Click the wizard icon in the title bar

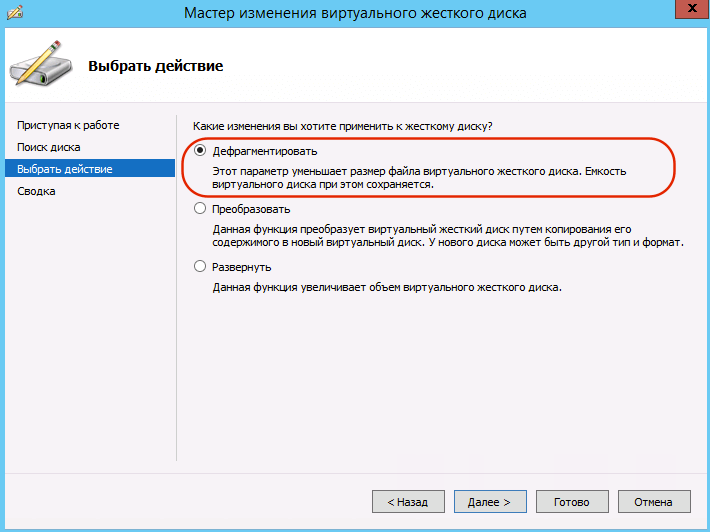[14, 12]
